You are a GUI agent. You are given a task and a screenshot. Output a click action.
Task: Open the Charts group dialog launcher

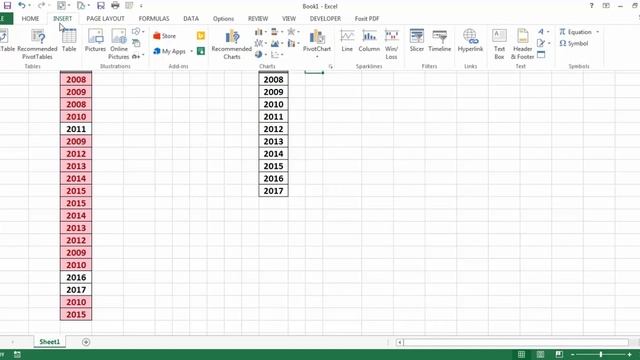(x=331, y=66)
